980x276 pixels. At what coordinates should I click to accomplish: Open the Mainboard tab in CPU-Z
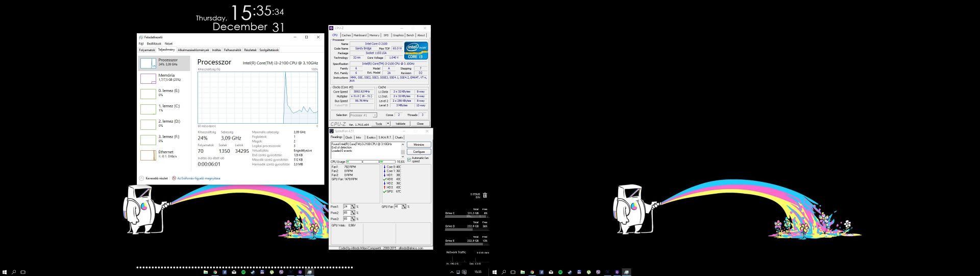point(360,35)
